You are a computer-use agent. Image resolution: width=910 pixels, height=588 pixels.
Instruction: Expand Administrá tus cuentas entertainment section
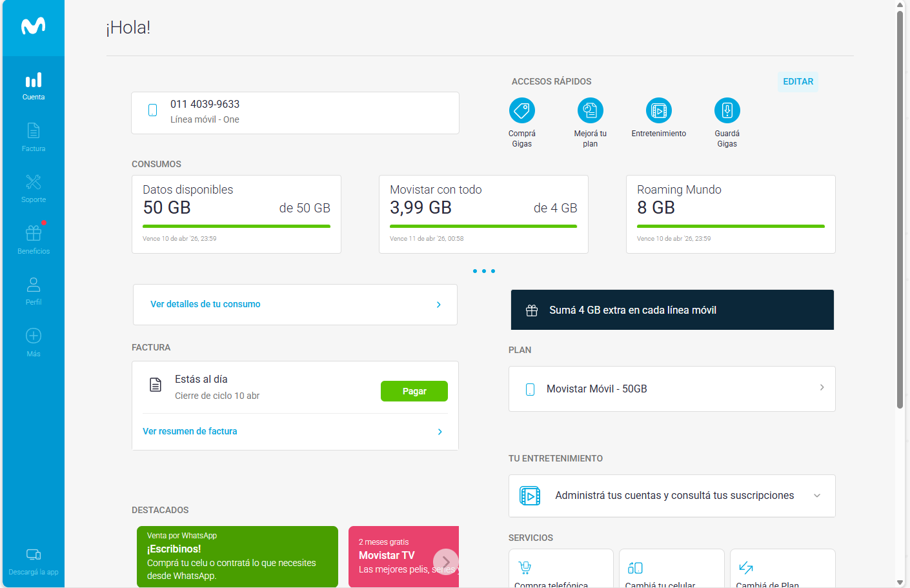click(817, 496)
